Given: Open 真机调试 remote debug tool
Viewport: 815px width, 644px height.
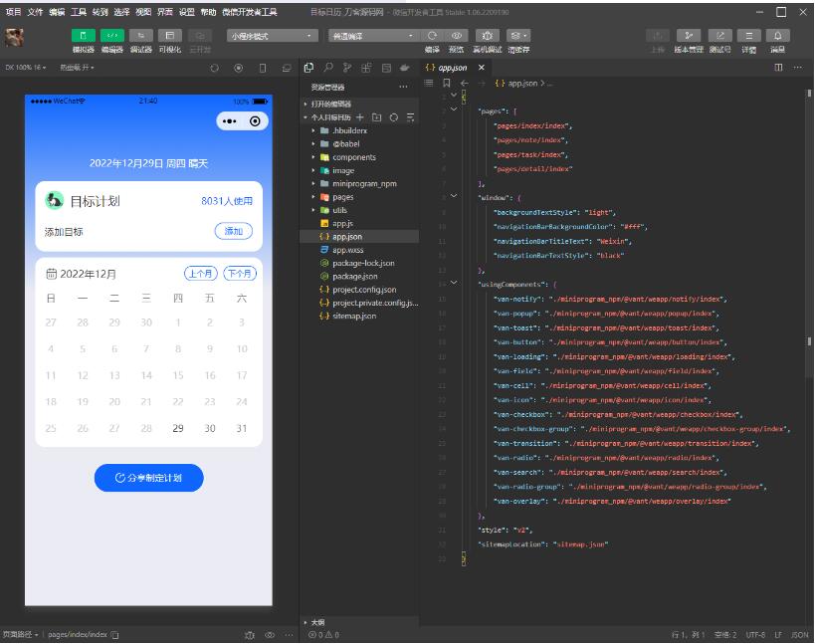Looking at the screenshot, I should (488, 36).
